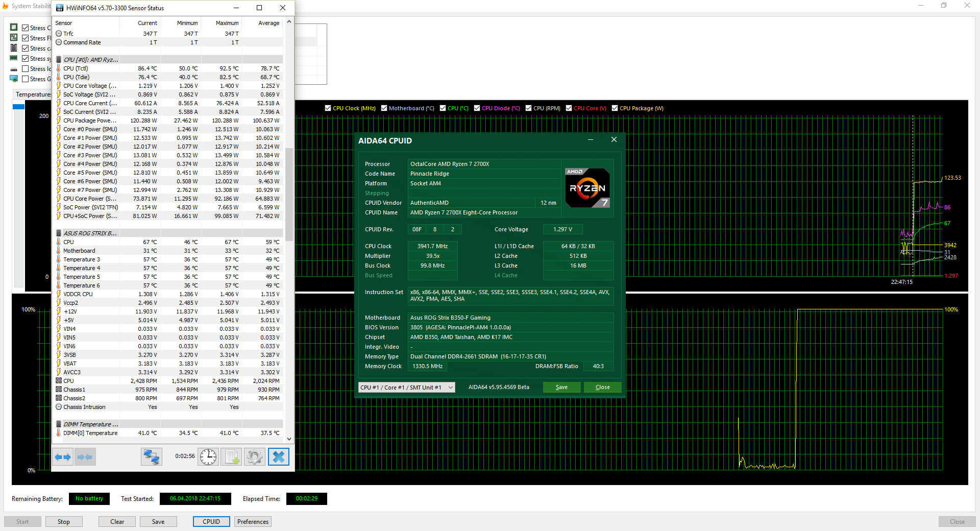Screen dimensions: 980x531
Task: Toggle the CPU Package (W) graph checkbox
Action: [x=615, y=108]
